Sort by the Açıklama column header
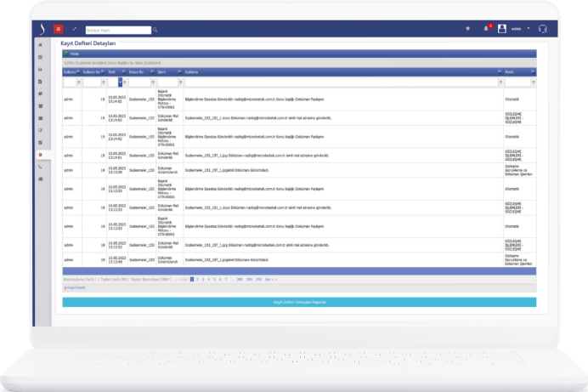The width and height of the screenshot is (588, 392). click(194, 72)
